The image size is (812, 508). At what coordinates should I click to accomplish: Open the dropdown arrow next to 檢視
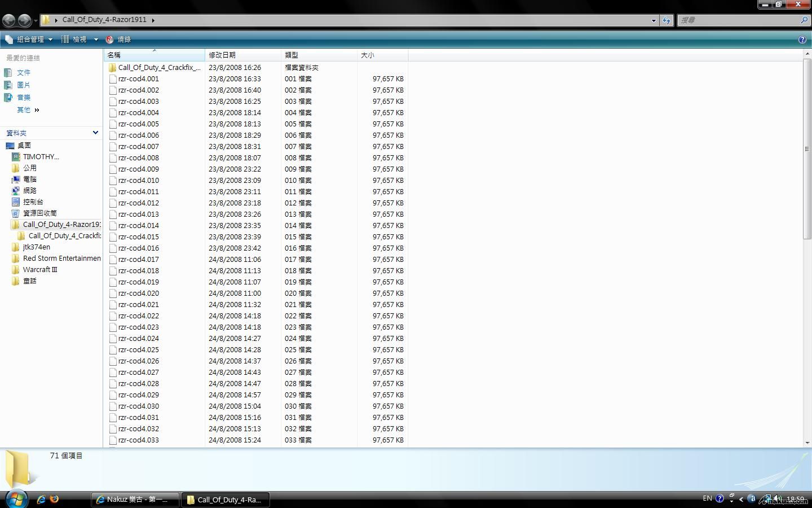(x=96, y=40)
